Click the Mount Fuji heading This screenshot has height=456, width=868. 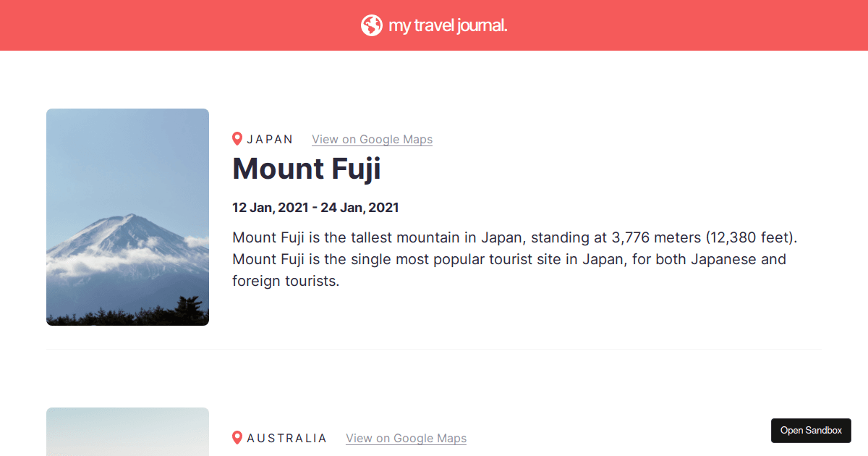click(x=306, y=169)
